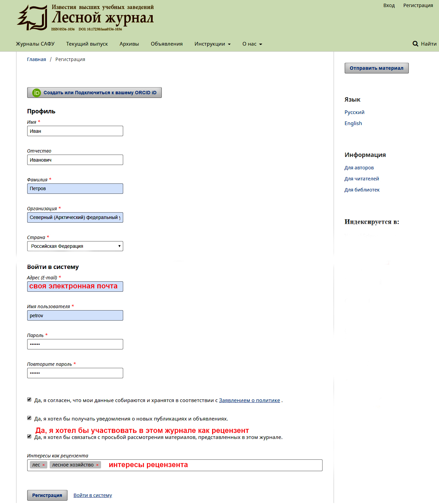Screen dimensions: 439x504
Task: Click the Вход link in header
Action: coord(389,5)
